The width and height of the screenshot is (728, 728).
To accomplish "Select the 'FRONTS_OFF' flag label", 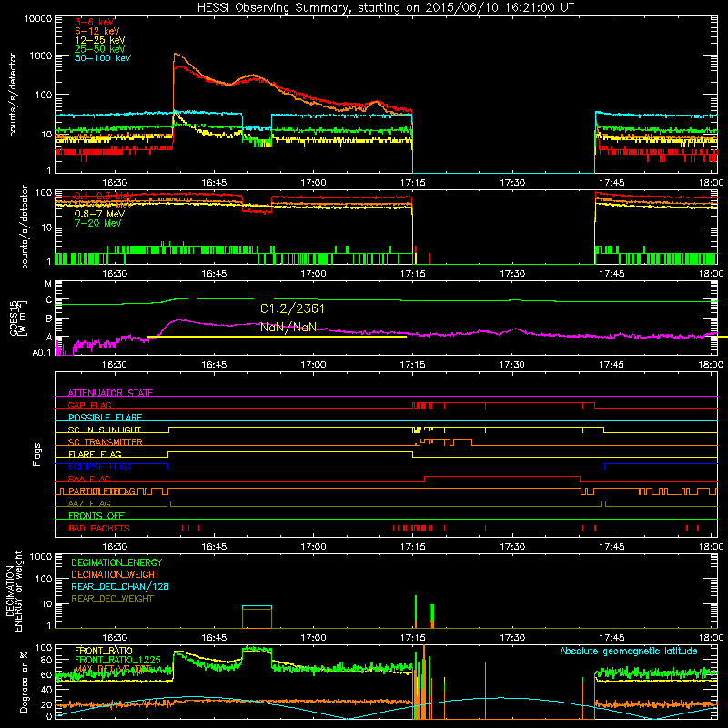I will pyautogui.click(x=96, y=516).
